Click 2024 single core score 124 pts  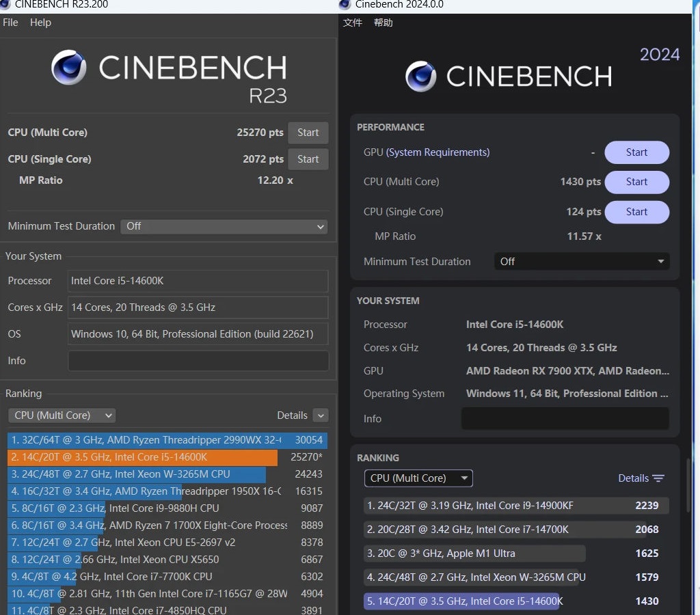584,212
